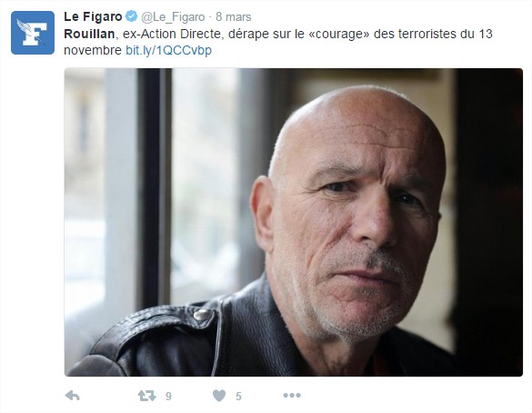
Task: Click the word novembre in tweet
Action: pyautogui.click(x=93, y=50)
